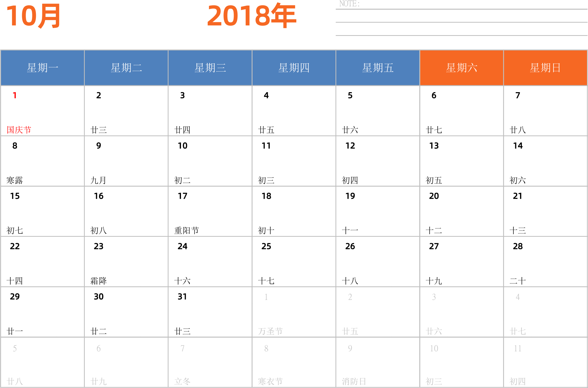Select the greyed date 10 next month
588x388 pixels.
[434, 348]
